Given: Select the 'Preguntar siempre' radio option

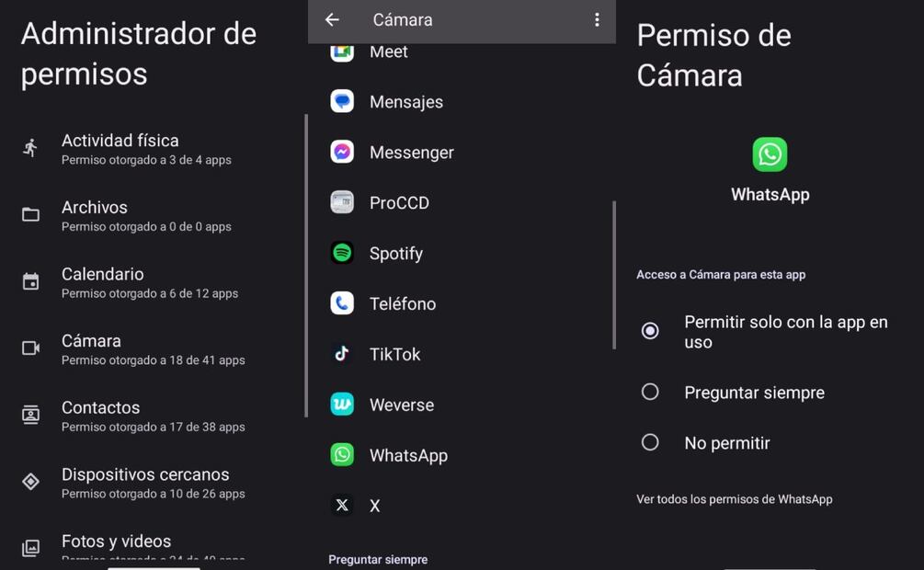Looking at the screenshot, I should coord(650,393).
